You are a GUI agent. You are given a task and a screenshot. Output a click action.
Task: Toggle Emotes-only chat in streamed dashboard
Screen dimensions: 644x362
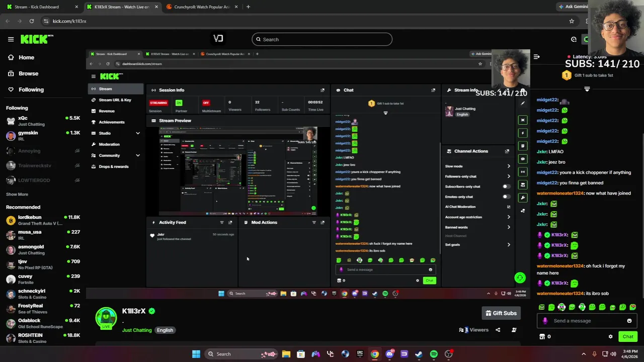pyautogui.click(x=507, y=197)
